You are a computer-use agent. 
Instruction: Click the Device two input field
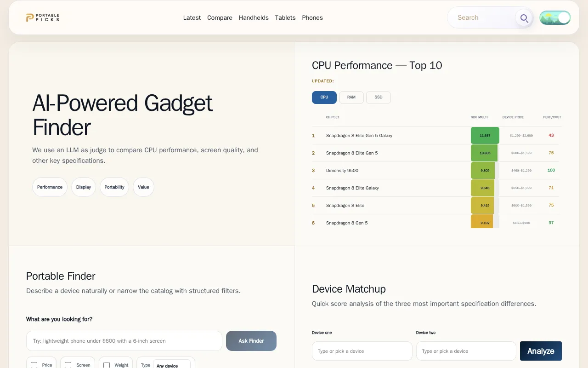[x=466, y=351]
